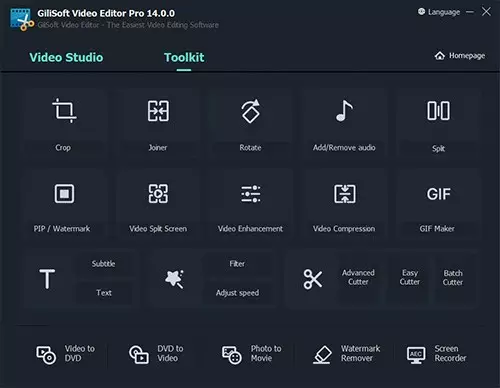Click the DVD to Video label

pos(170,353)
